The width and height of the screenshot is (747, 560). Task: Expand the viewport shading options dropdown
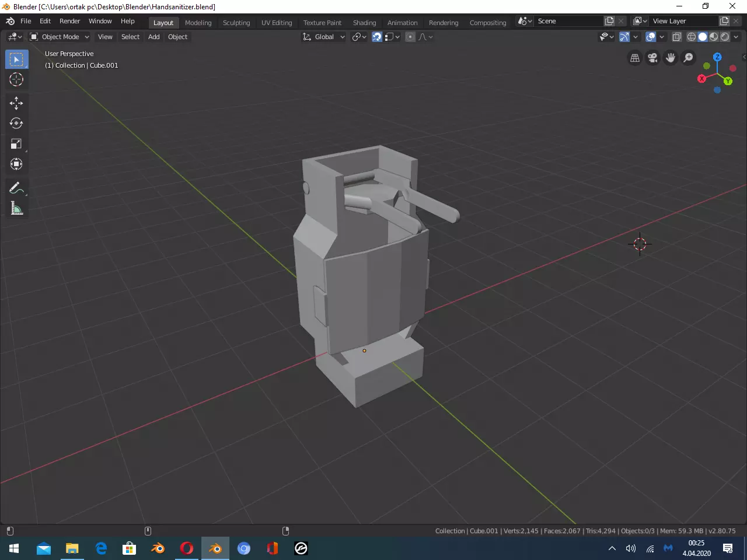(x=736, y=37)
